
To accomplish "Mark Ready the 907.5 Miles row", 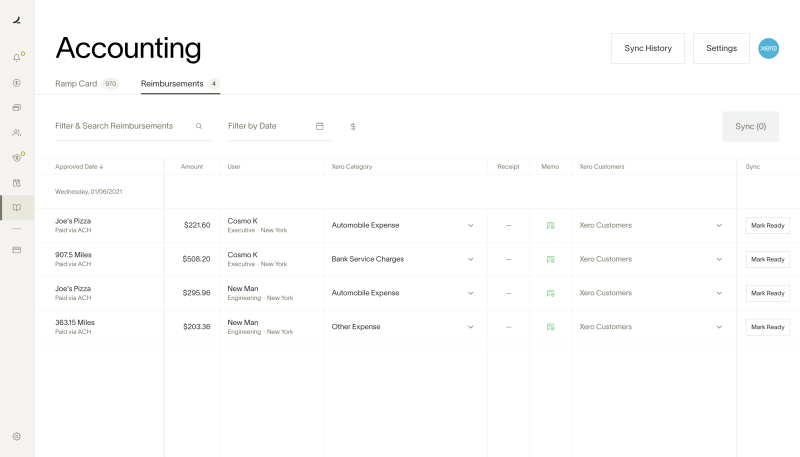I will pos(767,259).
